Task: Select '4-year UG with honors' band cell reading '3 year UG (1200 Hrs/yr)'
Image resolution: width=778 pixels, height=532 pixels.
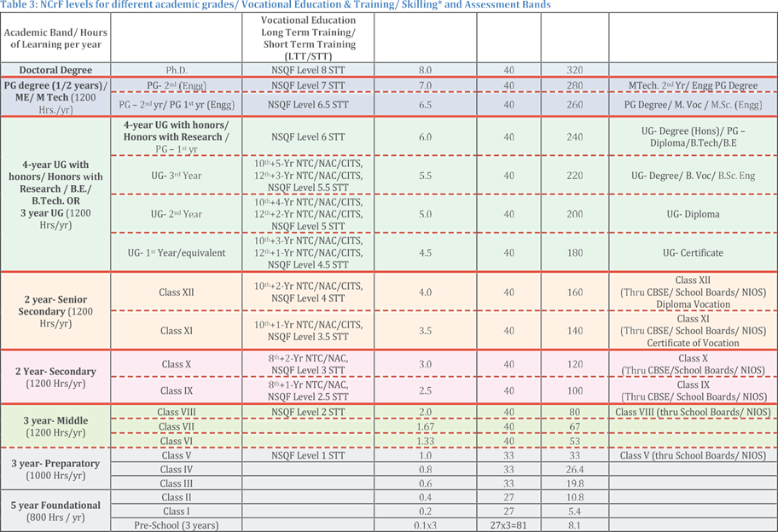Action: (55, 194)
